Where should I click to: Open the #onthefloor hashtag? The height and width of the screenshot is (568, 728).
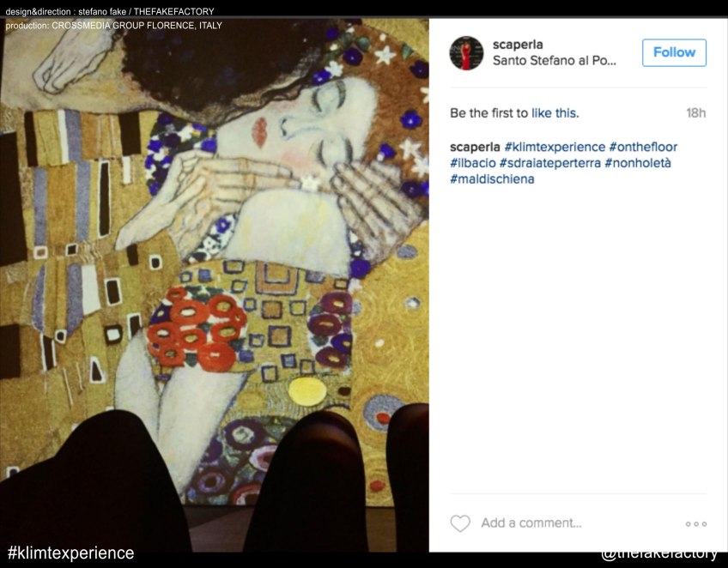pyautogui.click(x=643, y=147)
